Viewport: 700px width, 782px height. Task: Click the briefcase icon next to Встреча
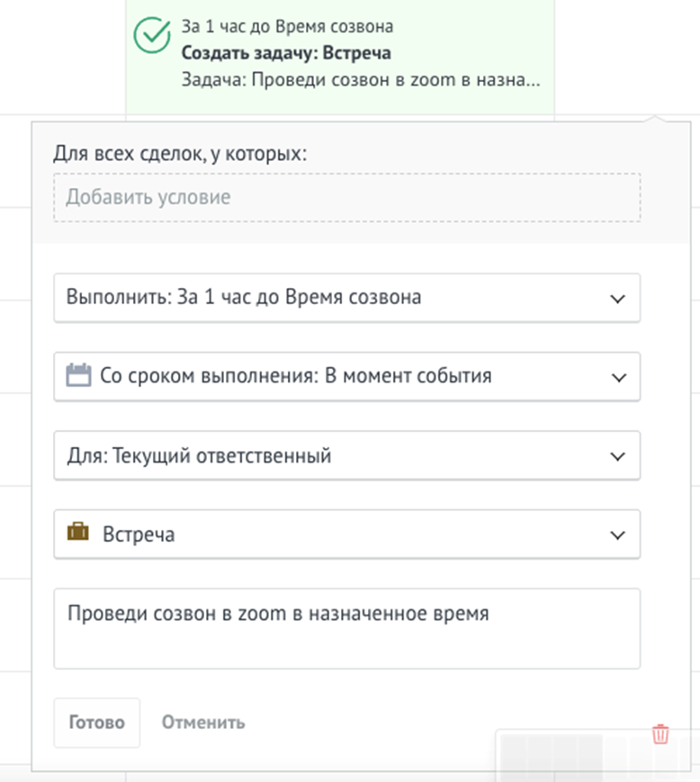79,534
